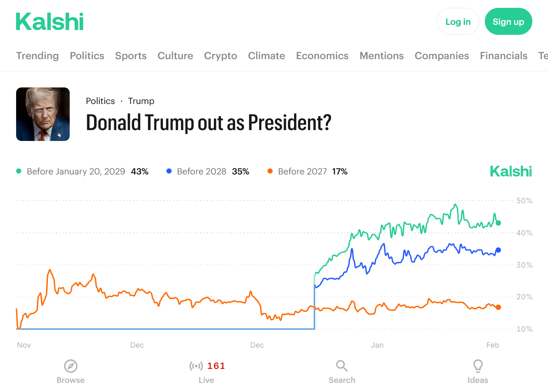Click the Kalshi logo in header
The image size is (548, 392).
click(50, 22)
